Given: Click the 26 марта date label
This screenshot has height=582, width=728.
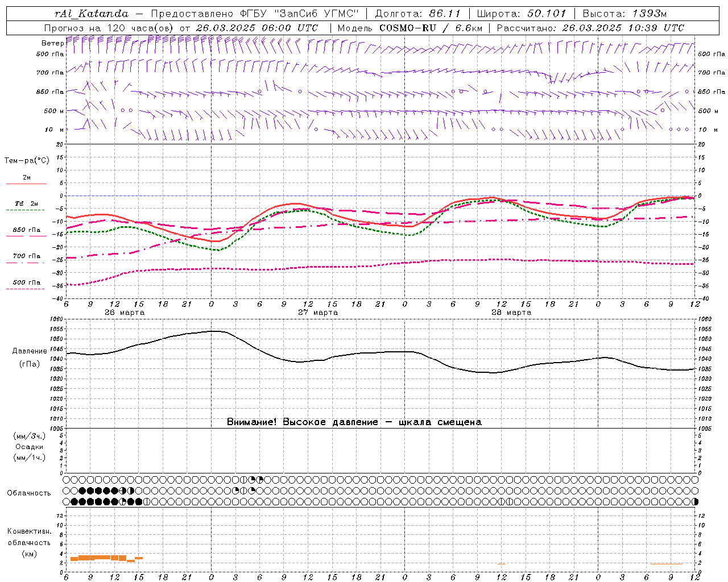Looking at the screenshot, I should tap(125, 313).
